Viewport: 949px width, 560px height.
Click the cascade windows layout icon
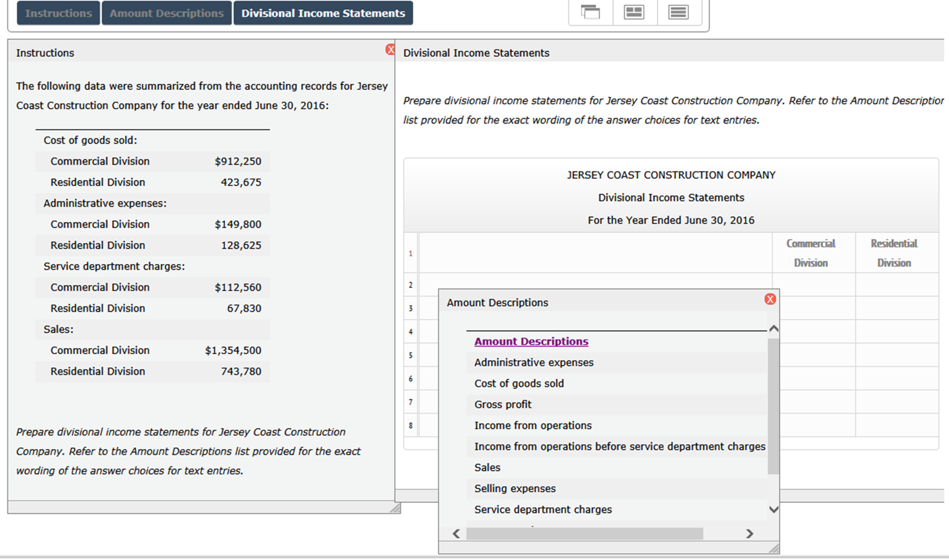(x=590, y=12)
